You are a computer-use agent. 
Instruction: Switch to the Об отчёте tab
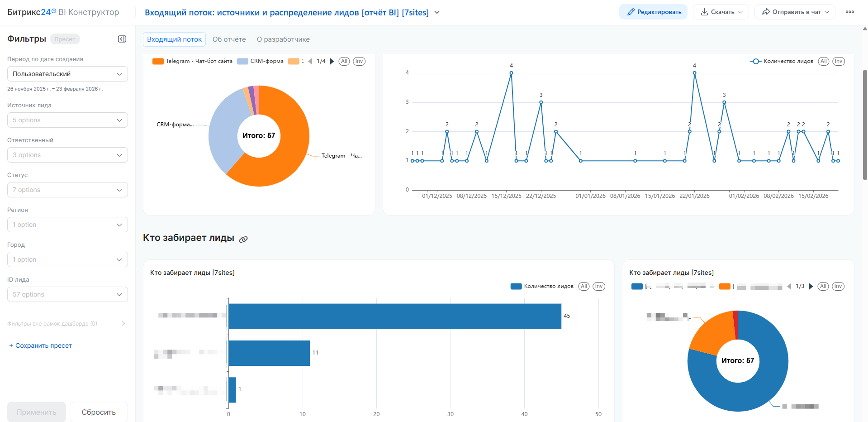click(229, 39)
